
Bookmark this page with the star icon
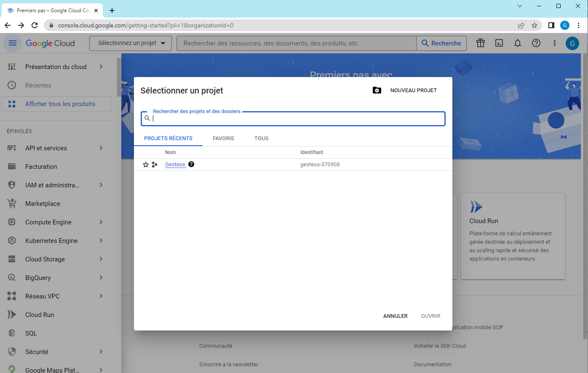(535, 25)
